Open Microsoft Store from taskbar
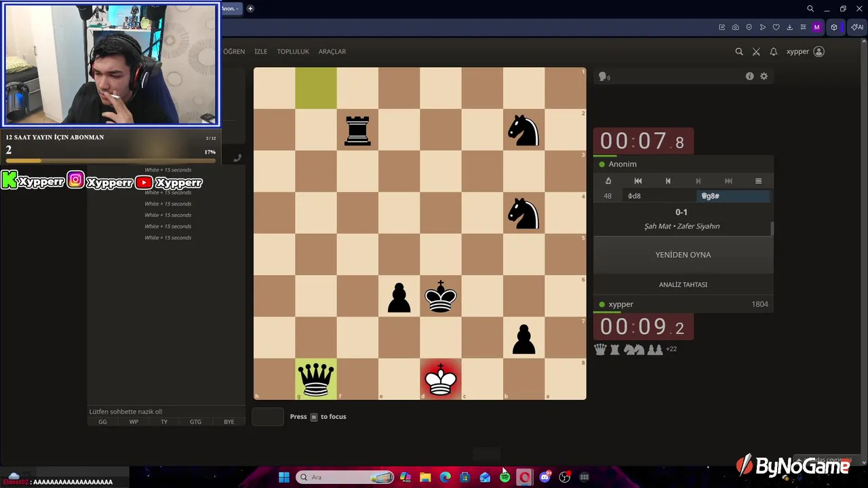868x488 pixels. [465, 477]
